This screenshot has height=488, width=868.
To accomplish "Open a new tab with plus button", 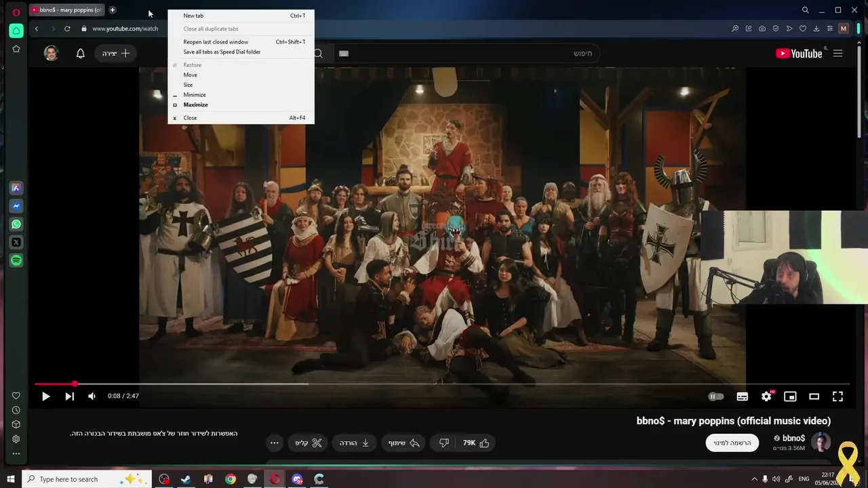I will pos(113,10).
